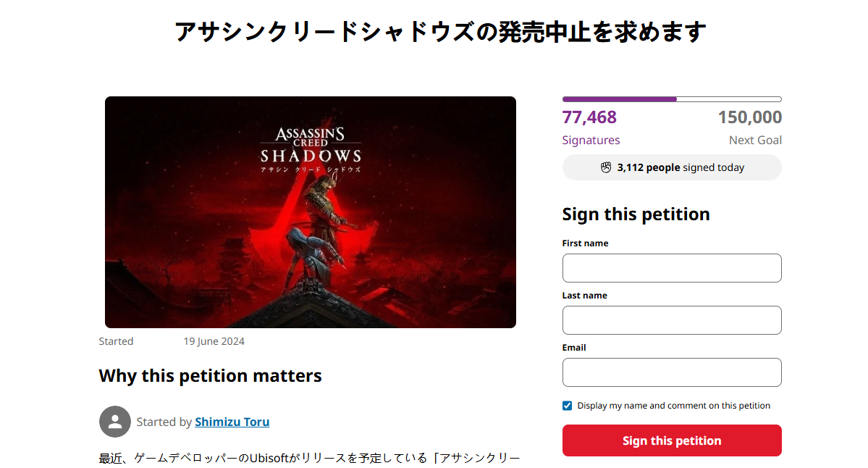The image size is (868, 468).
Task: Click the purple "Signatures" label
Action: click(591, 141)
